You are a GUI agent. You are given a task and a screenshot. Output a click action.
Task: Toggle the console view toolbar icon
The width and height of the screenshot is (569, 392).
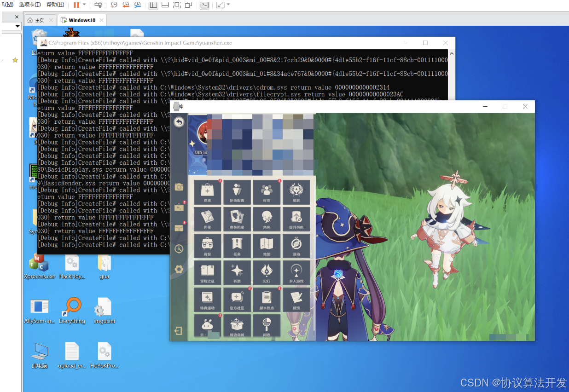click(204, 5)
